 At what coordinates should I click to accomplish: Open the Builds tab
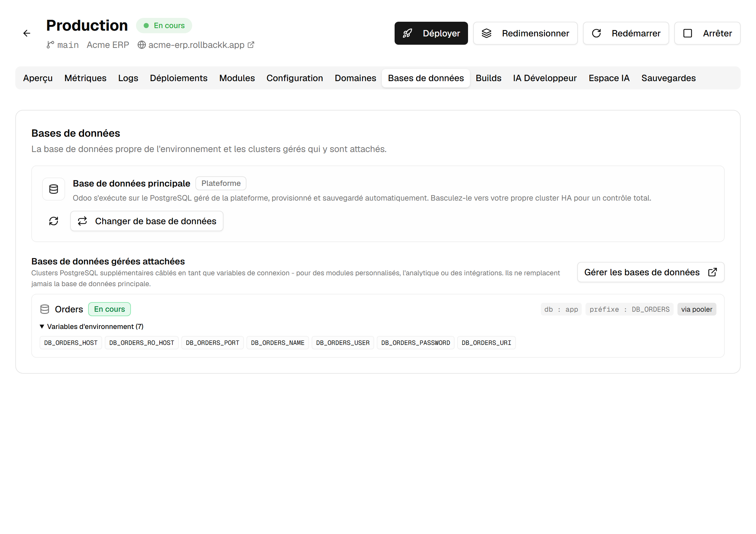click(488, 78)
